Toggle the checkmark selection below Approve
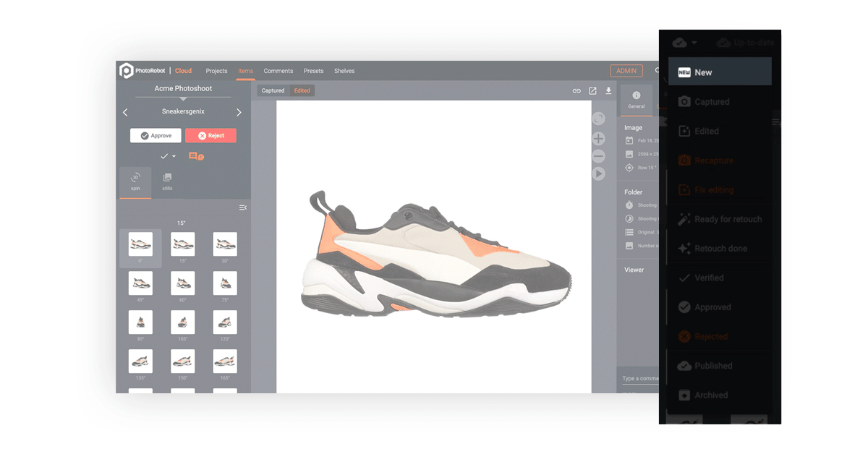868x454 pixels. 165,155
